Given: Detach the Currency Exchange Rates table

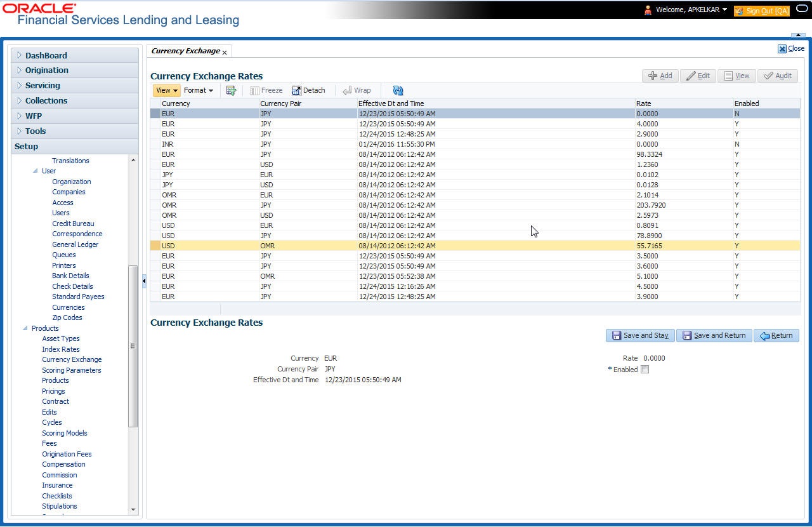Looking at the screenshot, I should tap(308, 90).
